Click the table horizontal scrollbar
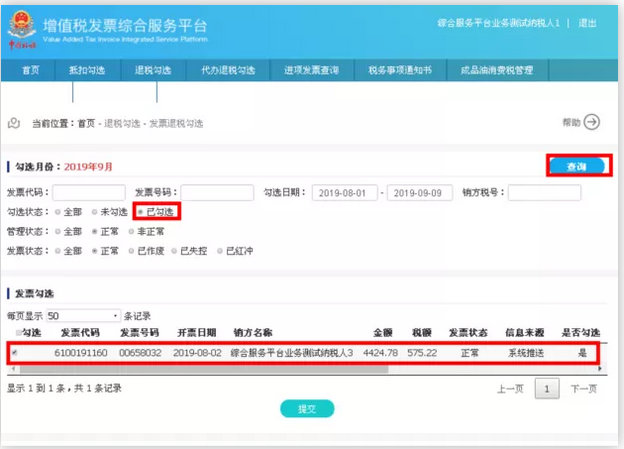 pos(300,368)
